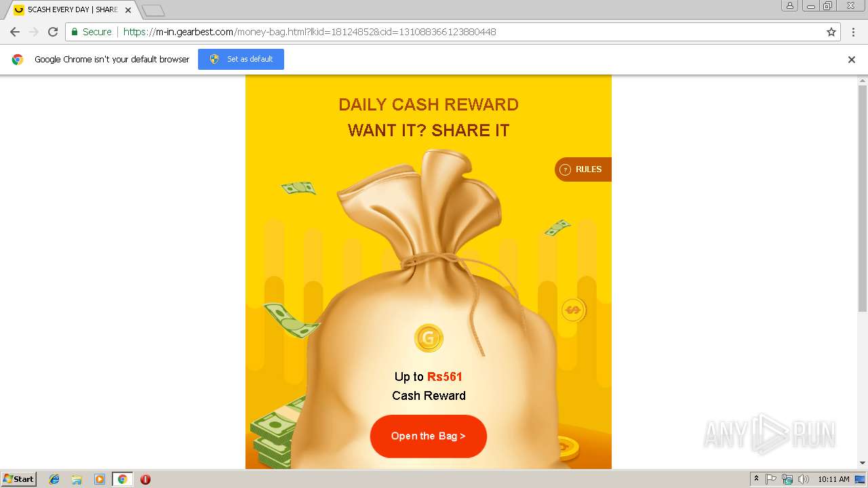Dismiss the default browser notification bar
This screenshot has width=868, height=488.
click(x=852, y=59)
